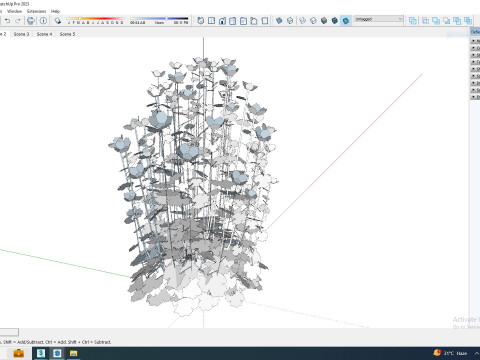Open the Untagged tag dropdown
The width and height of the screenshot is (480, 360).
click(378, 19)
